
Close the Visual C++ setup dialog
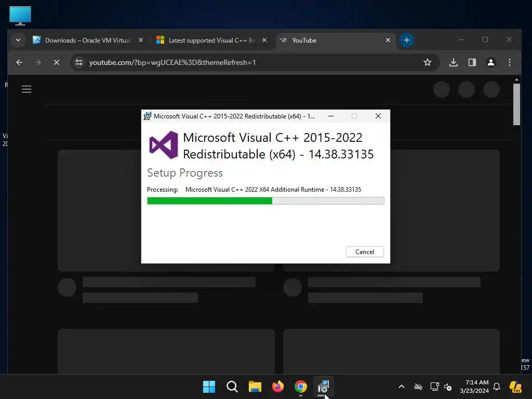[378, 116]
